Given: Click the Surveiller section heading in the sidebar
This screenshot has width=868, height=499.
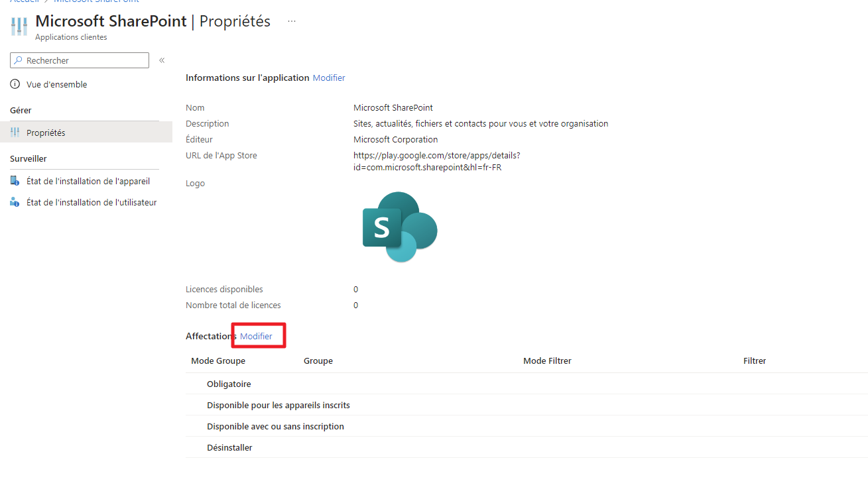Looking at the screenshot, I should [x=29, y=158].
